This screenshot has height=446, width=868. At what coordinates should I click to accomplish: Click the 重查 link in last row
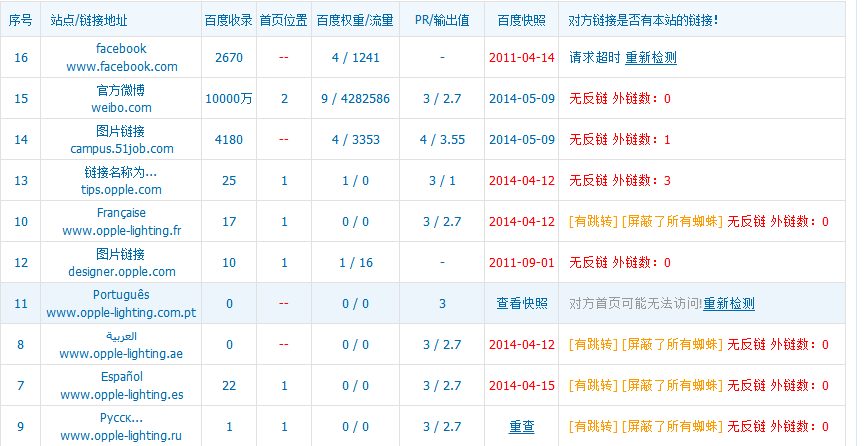(521, 427)
